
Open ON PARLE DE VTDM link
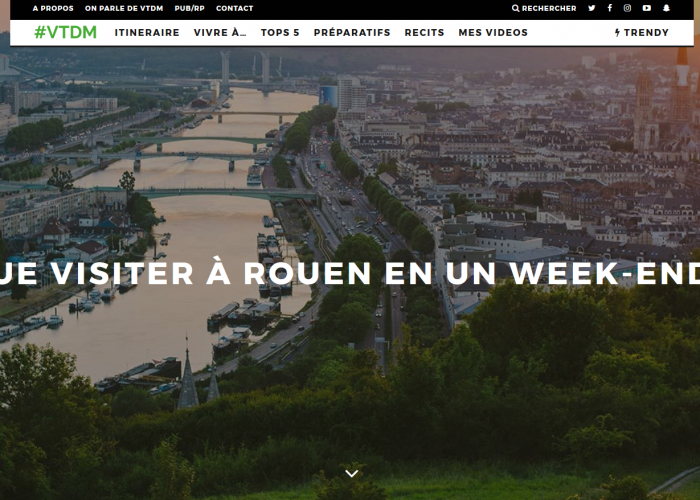124,8
